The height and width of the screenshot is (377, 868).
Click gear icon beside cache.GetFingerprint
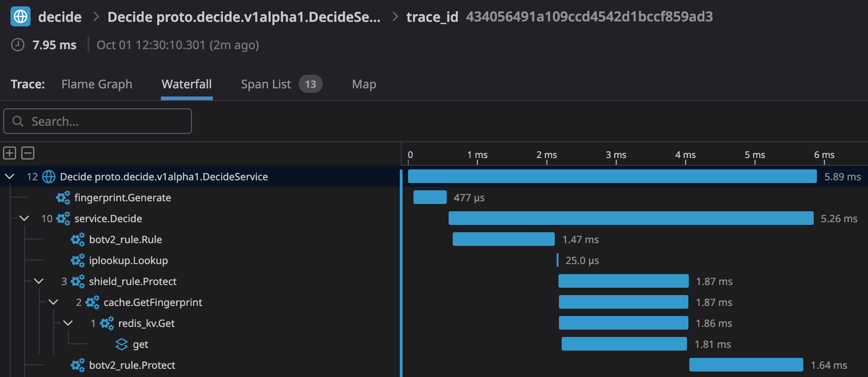pos(93,302)
